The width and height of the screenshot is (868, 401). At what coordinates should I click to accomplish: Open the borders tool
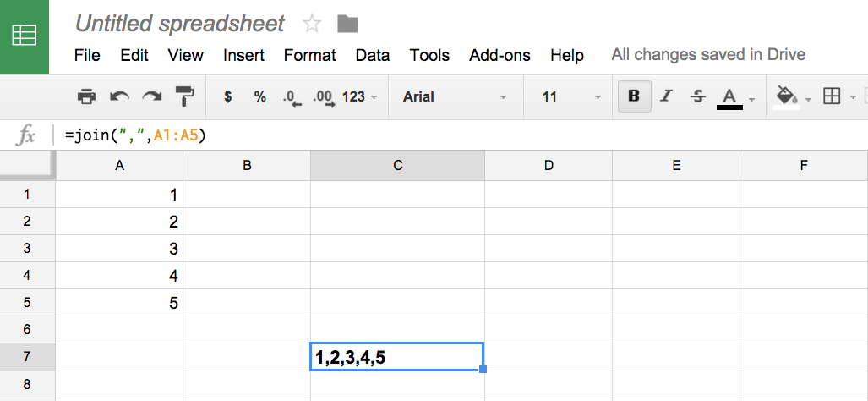(x=832, y=97)
